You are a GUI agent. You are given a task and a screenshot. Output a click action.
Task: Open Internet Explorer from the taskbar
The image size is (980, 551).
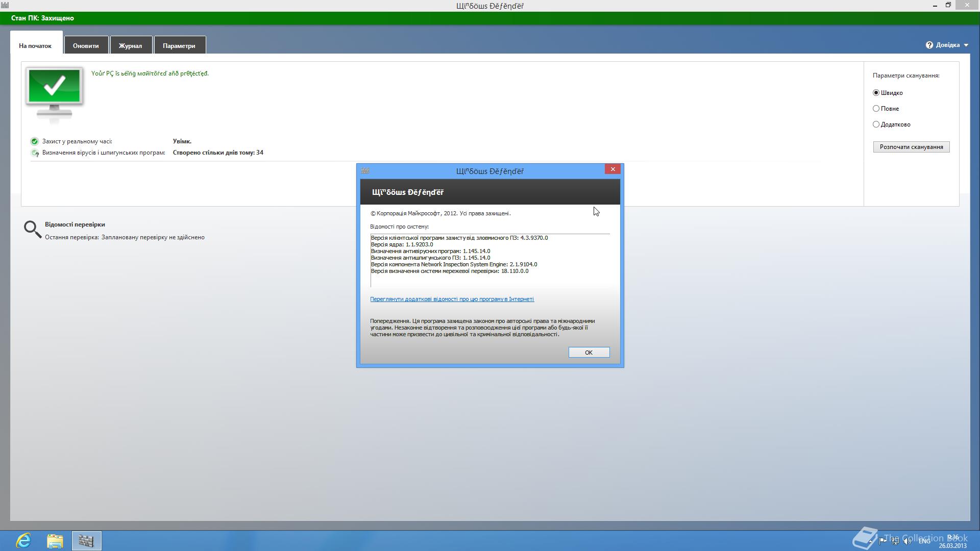point(23,540)
